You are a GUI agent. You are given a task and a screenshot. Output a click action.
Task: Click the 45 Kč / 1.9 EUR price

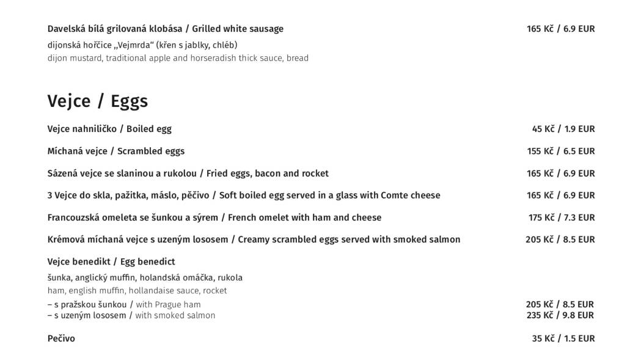coord(563,129)
